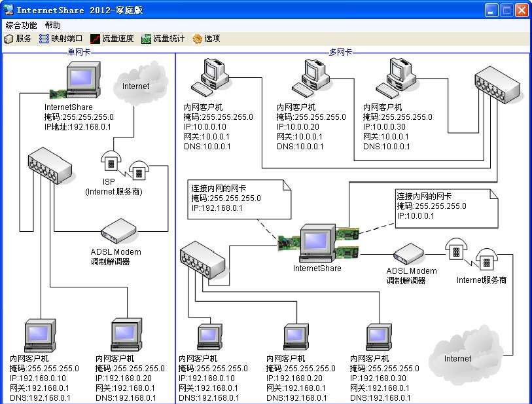The width and height of the screenshot is (532, 404).
Task: Select the ADSL Modem in the single-NIC diagram
Action: click(116, 232)
